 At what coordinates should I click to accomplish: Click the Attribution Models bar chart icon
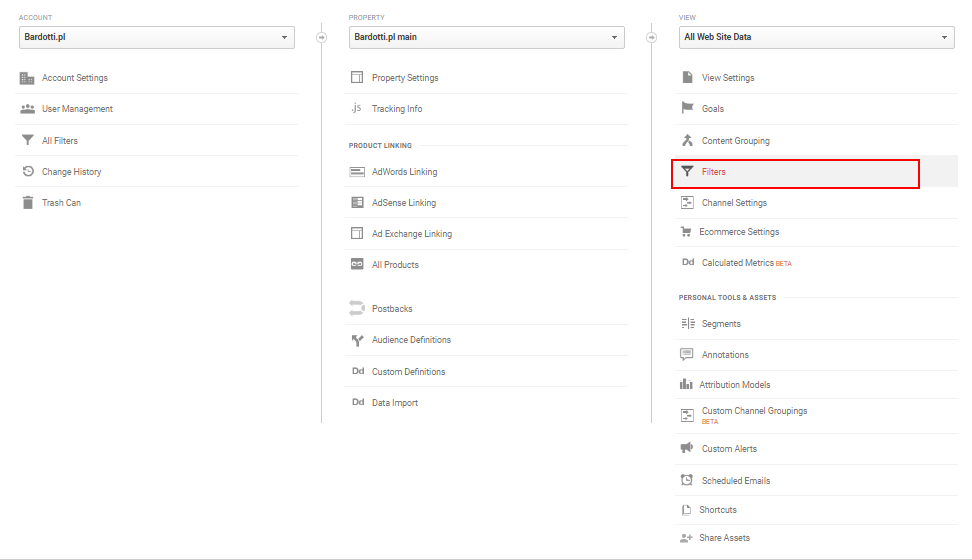pyautogui.click(x=686, y=384)
